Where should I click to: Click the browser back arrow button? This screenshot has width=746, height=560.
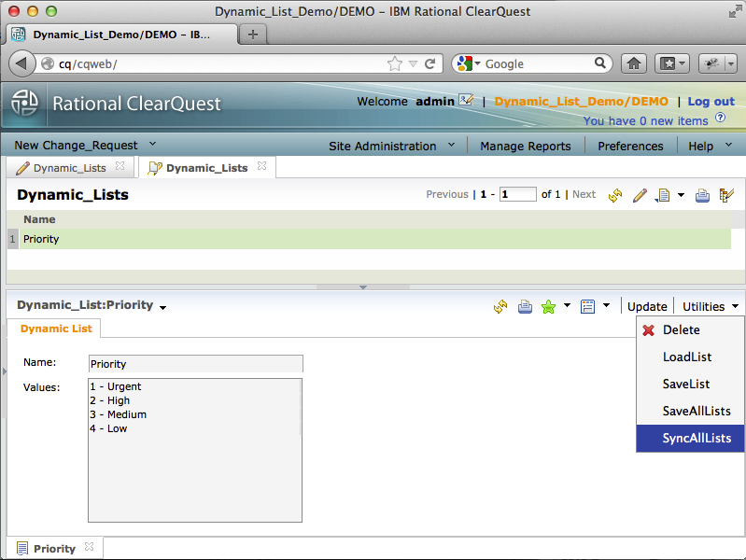[21, 63]
